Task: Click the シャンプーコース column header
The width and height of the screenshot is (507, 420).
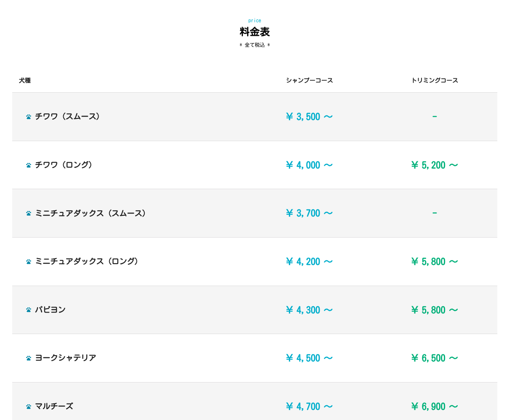Action: pyautogui.click(x=309, y=80)
